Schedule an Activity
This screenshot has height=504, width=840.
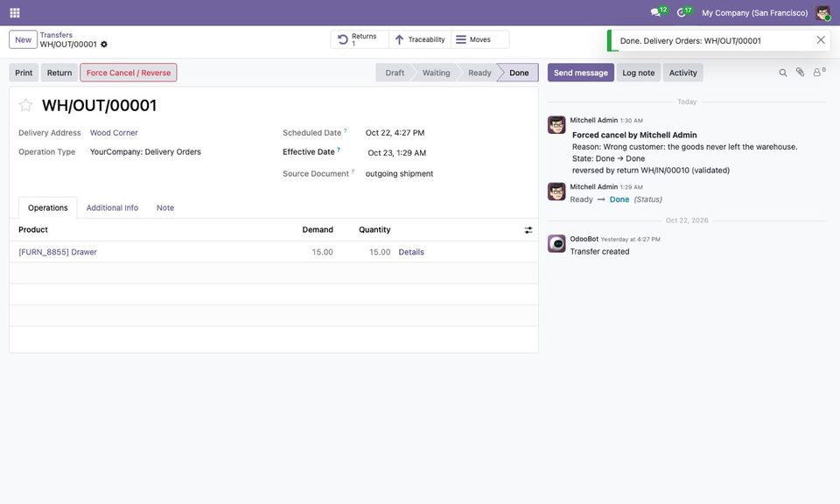[x=683, y=73]
